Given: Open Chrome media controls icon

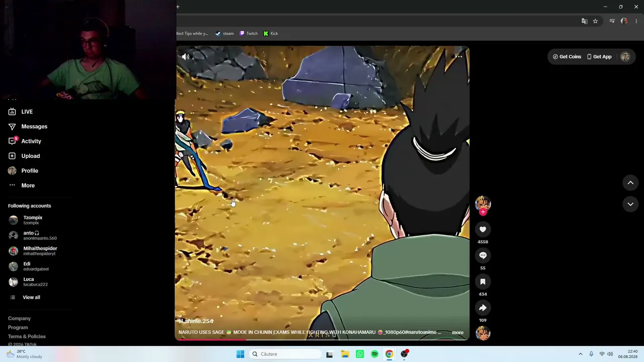Looking at the screenshot, I should click(612, 21).
